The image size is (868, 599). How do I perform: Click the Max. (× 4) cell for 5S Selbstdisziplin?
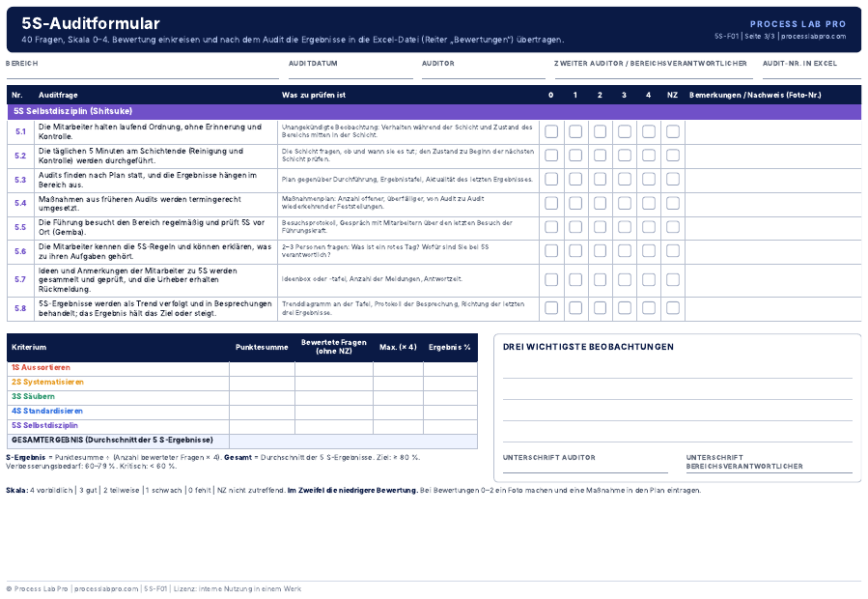coord(398,427)
